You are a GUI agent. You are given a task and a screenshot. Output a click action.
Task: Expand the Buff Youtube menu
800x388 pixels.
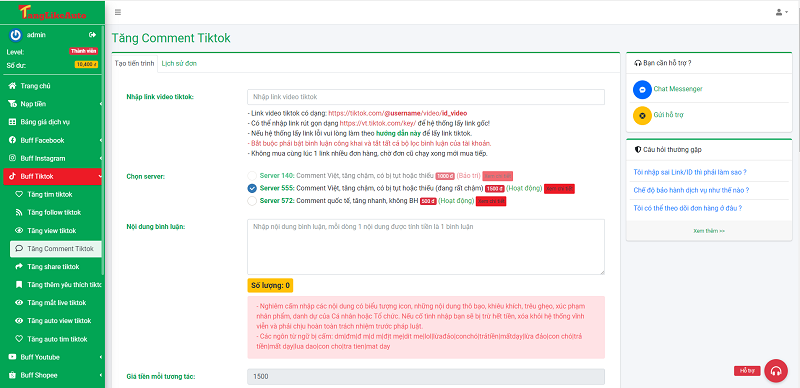pyautogui.click(x=53, y=357)
